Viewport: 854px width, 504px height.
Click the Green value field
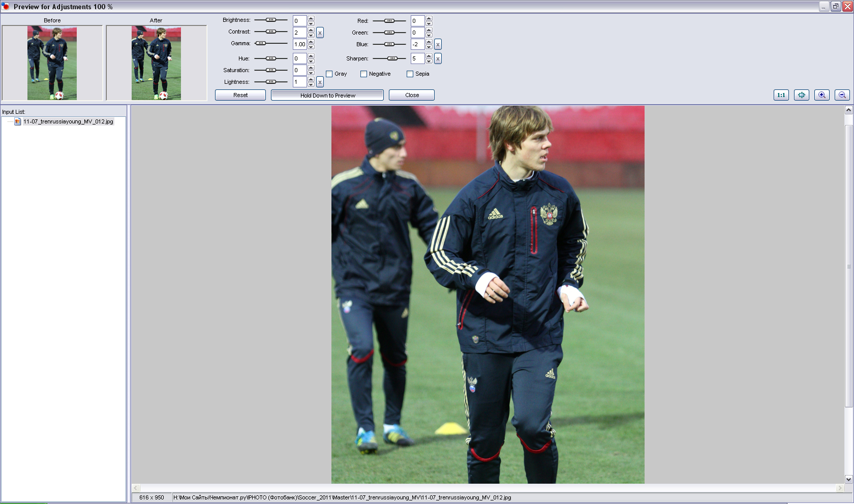[418, 33]
